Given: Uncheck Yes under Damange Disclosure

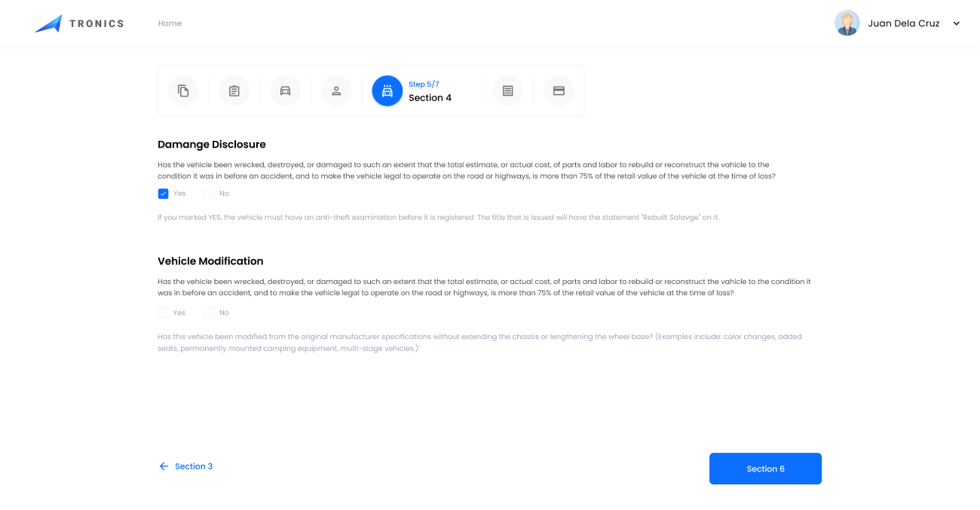Looking at the screenshot, I should [163, 194].
